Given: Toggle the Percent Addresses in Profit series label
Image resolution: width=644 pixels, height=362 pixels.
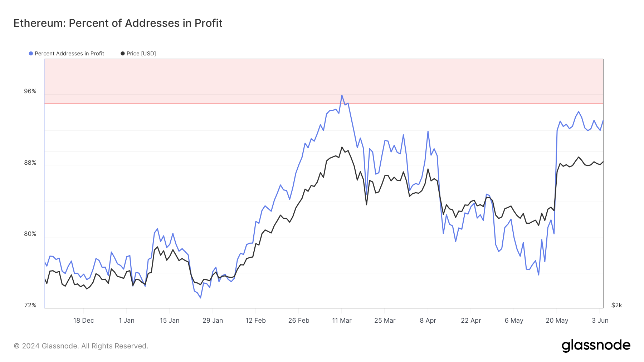Looking at the screenshot, I should [x=69, y=54].
